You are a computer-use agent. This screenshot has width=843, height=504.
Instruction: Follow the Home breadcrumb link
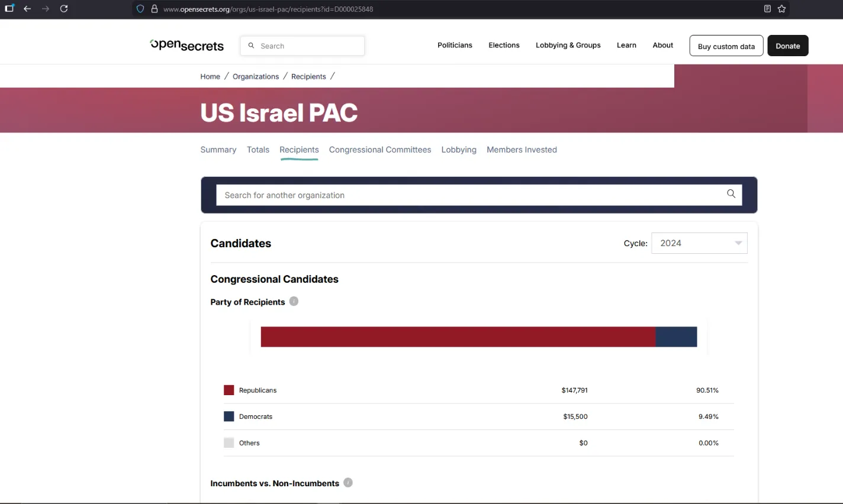point(210,76)
